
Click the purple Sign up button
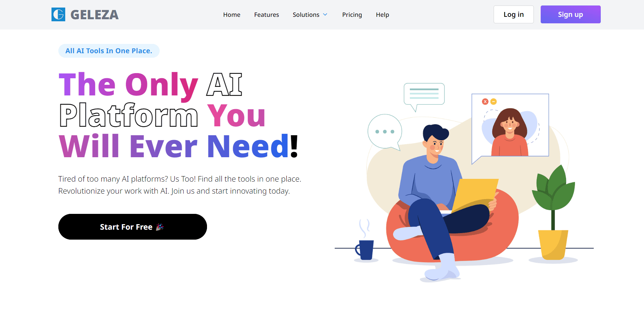coord(571,14)
